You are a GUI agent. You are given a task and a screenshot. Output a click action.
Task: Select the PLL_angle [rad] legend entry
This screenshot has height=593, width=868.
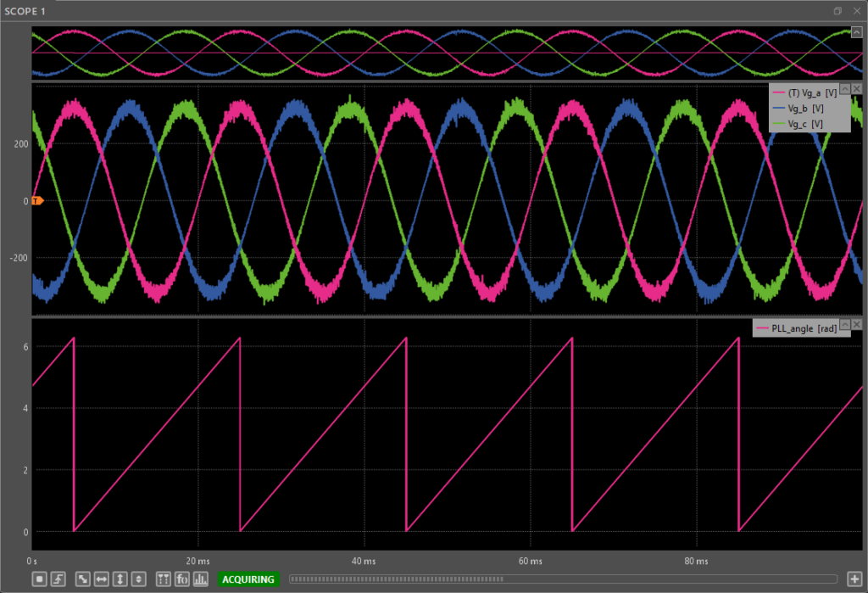click(797, 328)
